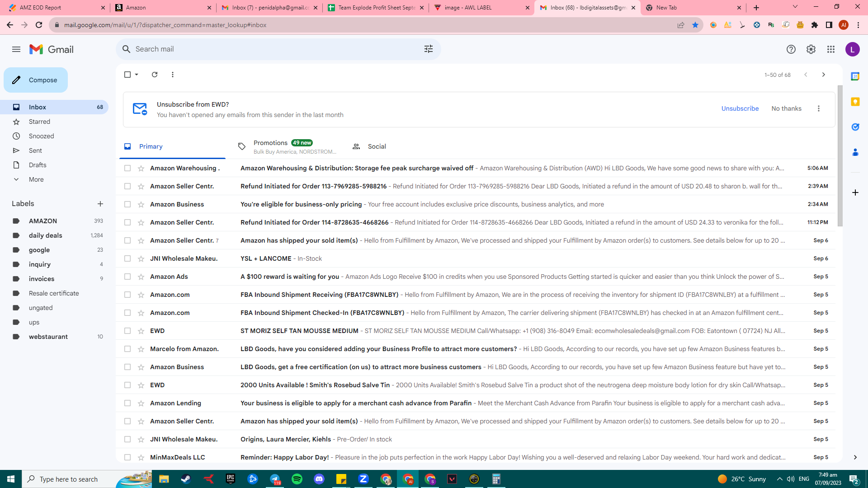
Task: Open the FBA Inbound Shipment Checked-In email
Action: tap(476, 313)
